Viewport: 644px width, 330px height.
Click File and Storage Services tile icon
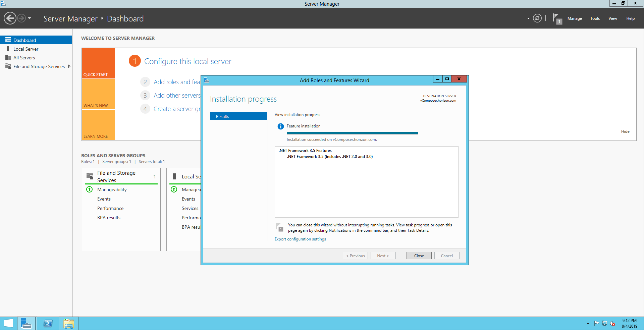click(x=90, y=176)
